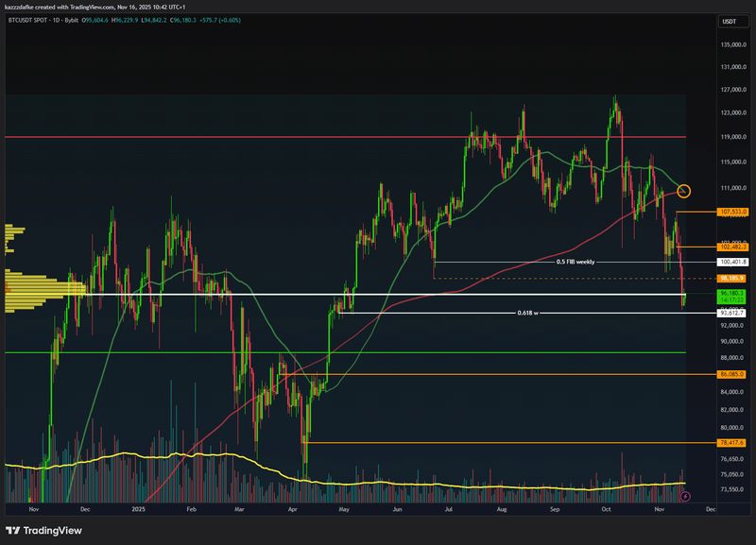Click the 0.5 FIB weekly line label

click(576, 263)
